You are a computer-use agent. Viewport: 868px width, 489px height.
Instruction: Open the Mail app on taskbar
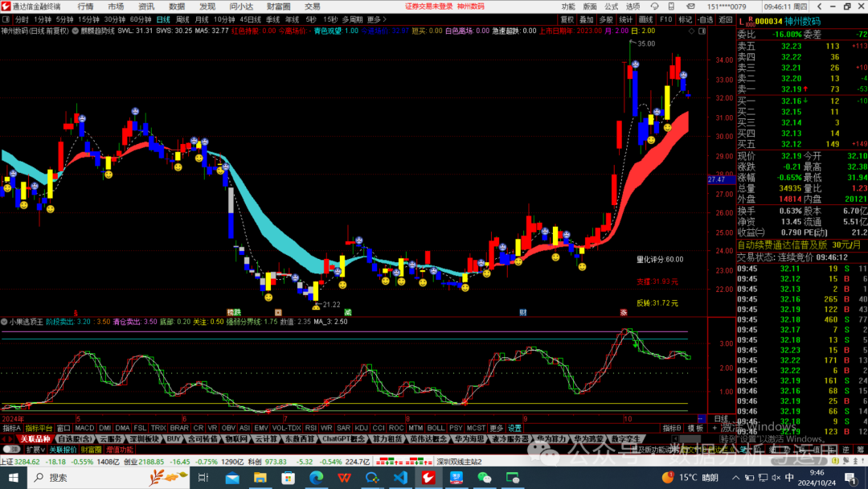click(232, 478)
